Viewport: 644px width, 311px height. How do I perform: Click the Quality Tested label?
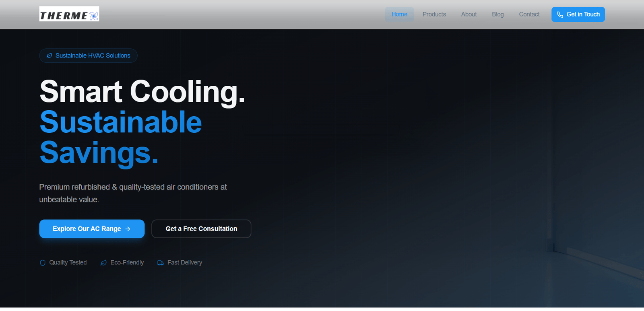pyautogui.click(x=68, y=263)
